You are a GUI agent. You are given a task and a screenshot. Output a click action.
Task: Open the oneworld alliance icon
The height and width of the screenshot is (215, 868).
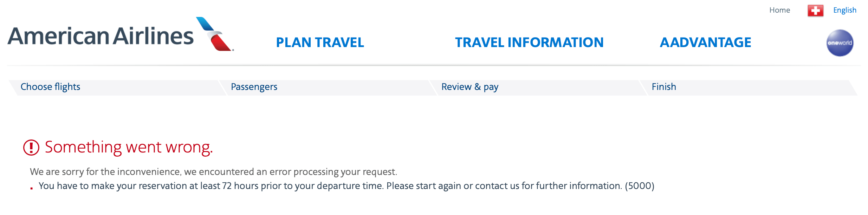pyautogui.click(x=840, y=43)
